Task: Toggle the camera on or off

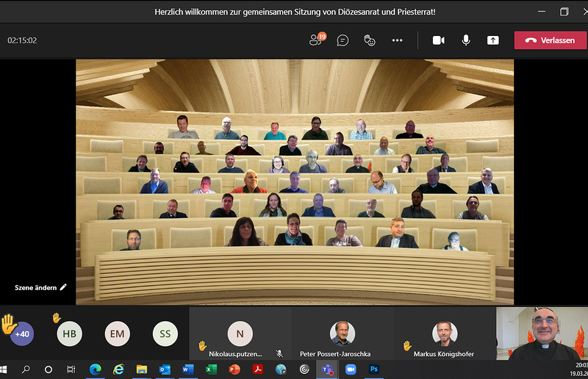Action: point(438,40)
